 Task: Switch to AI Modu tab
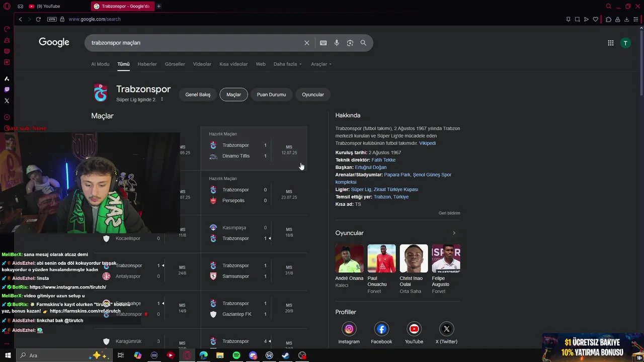[x=100, y=64]
